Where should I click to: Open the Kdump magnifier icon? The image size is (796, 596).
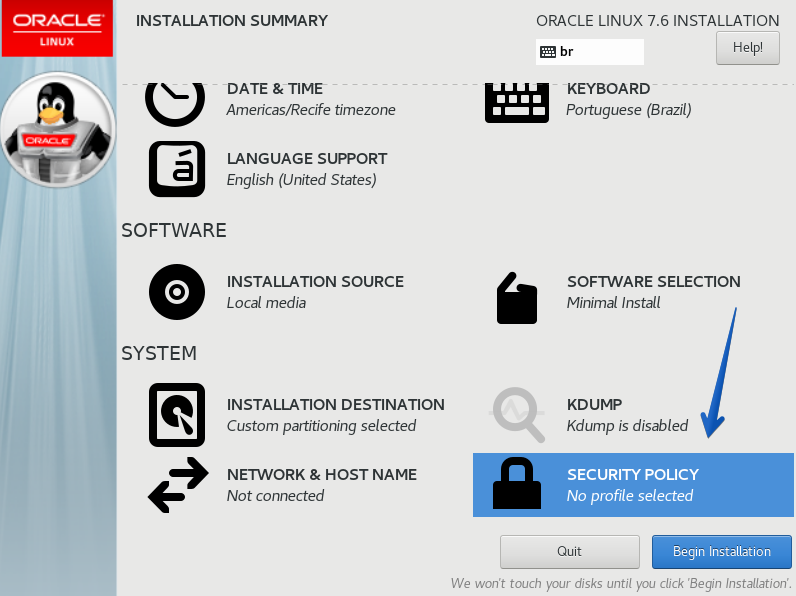[517, 414]
